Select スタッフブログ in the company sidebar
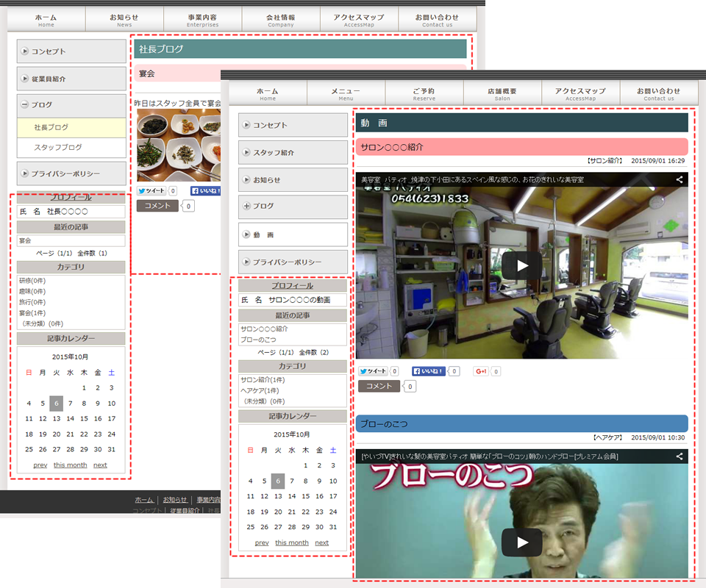The width and height of the screenshot is (706, 588). click(71, 148)
